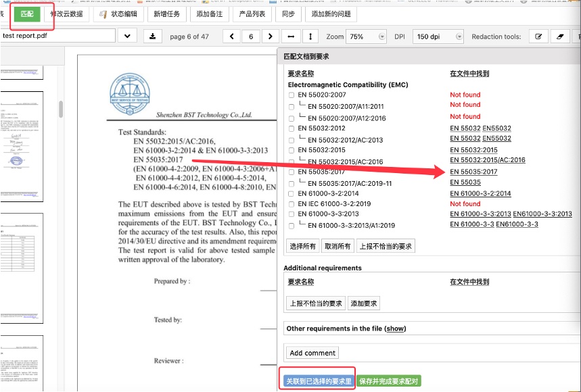The width and height of the screenshot is (581, 392).
Task: Click 选择所有 to select all requirements
Action: tap(303, 246)
